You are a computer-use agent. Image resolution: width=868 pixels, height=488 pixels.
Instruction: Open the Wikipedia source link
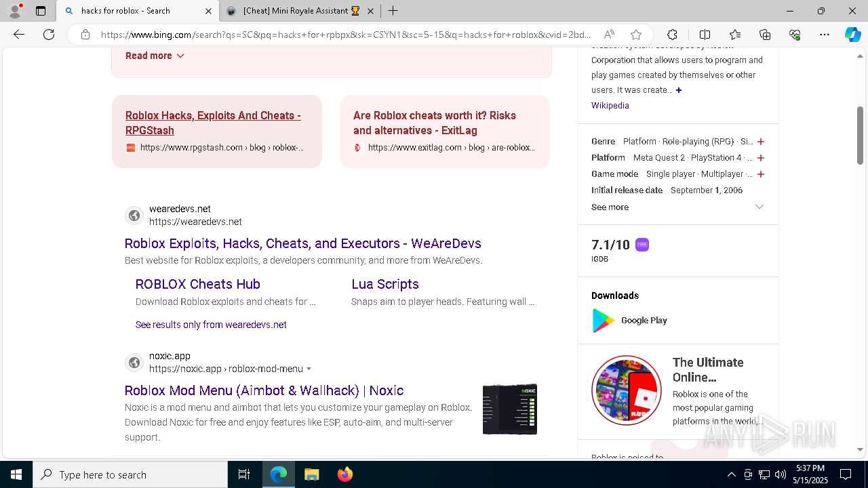tap(610, 106)
